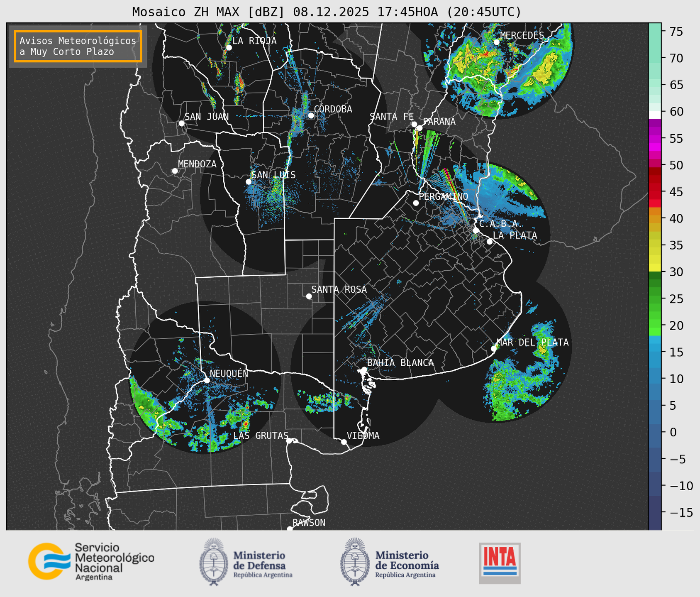Click the 50 dBZ dark red band on scale
700x597 pixels.
655,171
